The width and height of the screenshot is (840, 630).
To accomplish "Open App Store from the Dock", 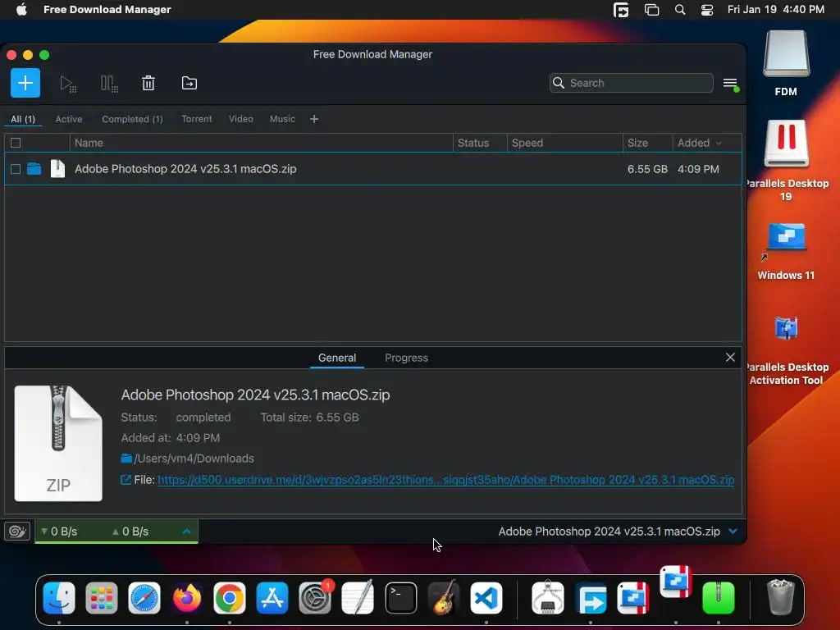I will (272, 598).
